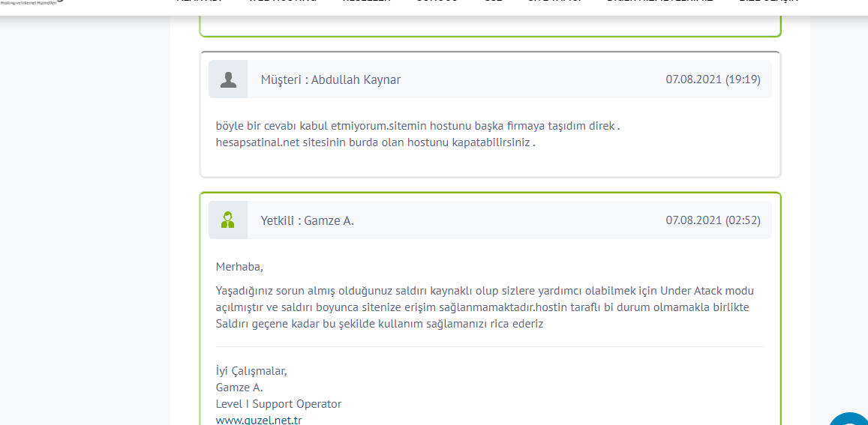Open ALAN ADI in the top menu
The height and width of the screenshot is (425, 868).
coord(200,1)
